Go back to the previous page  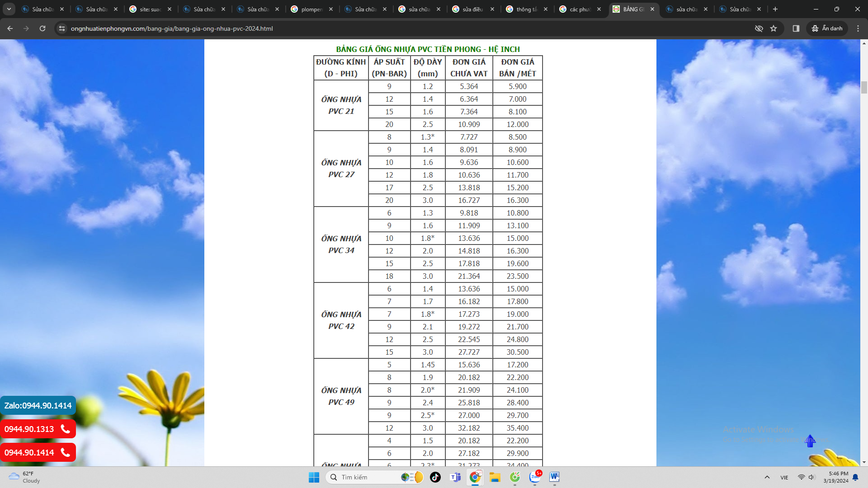pos(10,28)
